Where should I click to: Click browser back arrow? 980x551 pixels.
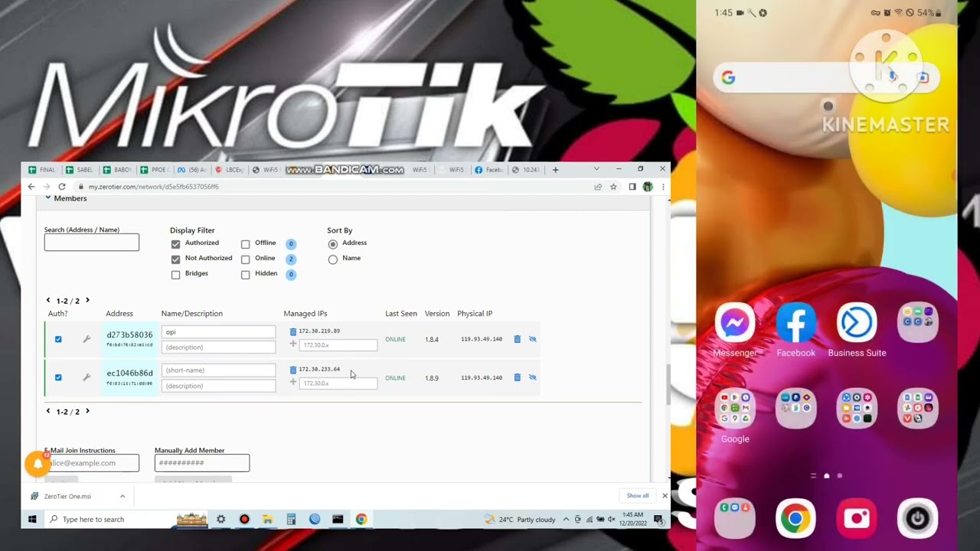click(x=31, y=187)
